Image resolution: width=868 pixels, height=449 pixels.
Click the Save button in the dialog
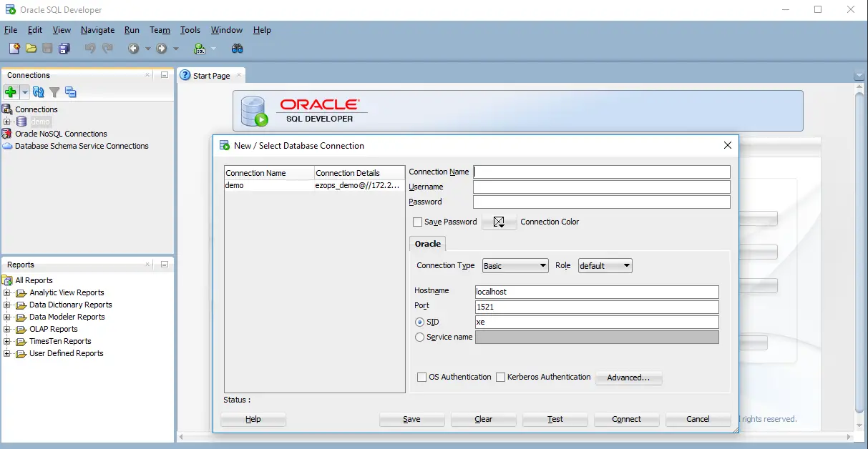point(412,419)
